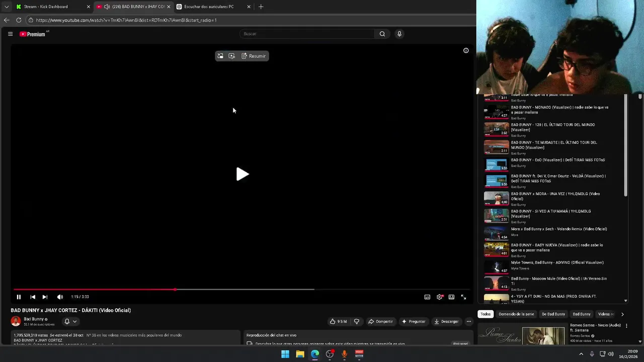
Task: Go to YouTube Premium home logo
Action: point(33,34)
